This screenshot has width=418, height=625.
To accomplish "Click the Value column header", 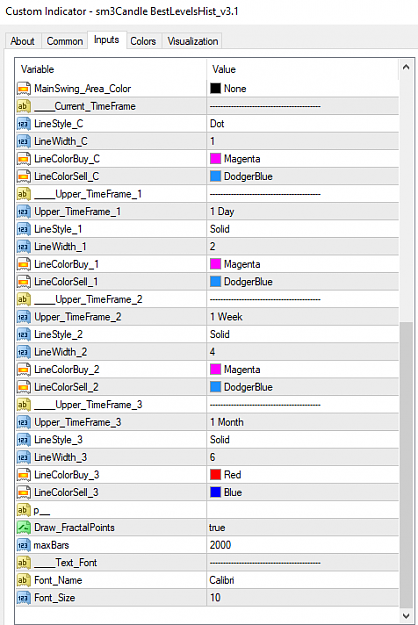I will pyautogui.click(x=302, y=69).
